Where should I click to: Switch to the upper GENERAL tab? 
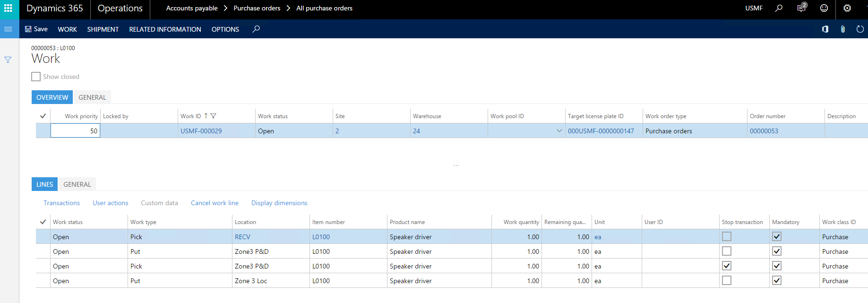tap(92, 97)
